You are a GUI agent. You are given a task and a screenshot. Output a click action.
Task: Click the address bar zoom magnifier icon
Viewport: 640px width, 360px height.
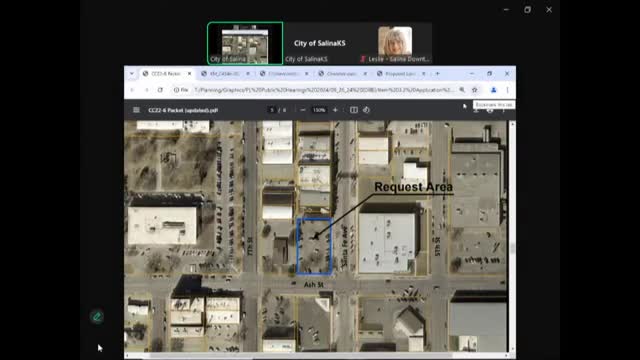click(x=462, y=90)
